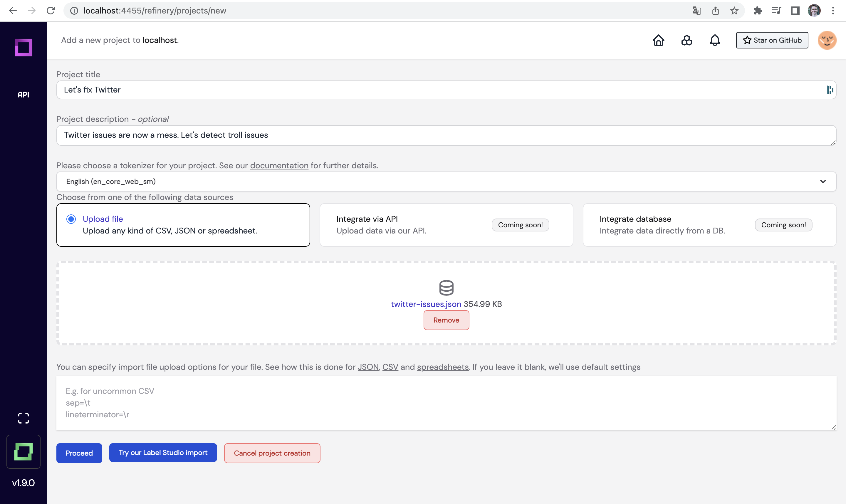Open the users/team circles icon
Viewport: 846px width, 504px height.
686,41
